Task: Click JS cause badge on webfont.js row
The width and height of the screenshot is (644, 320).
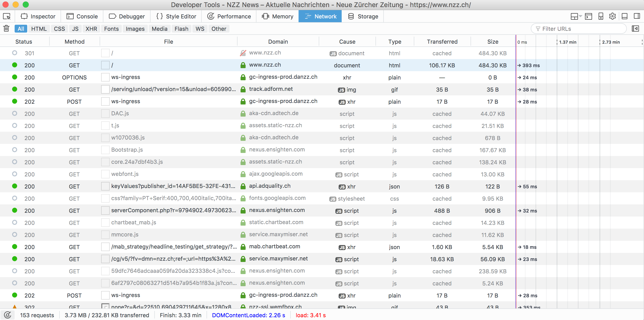Action: 339,175
